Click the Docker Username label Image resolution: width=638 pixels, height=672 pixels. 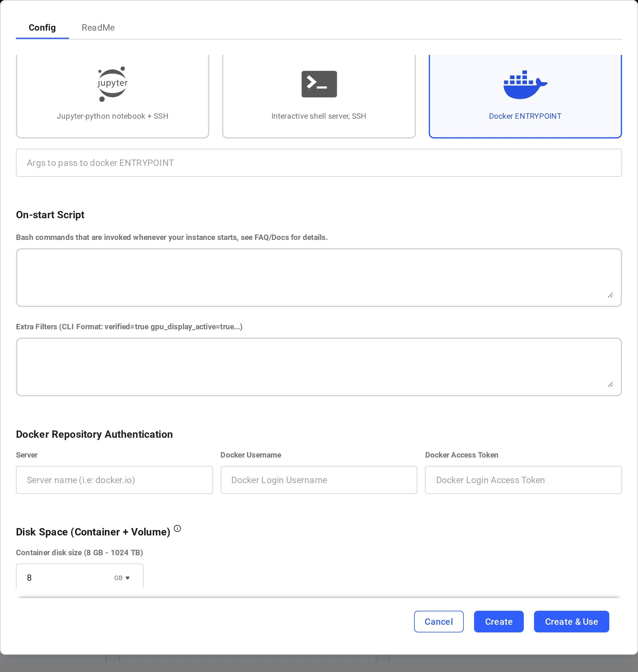(x=251, y=455)
